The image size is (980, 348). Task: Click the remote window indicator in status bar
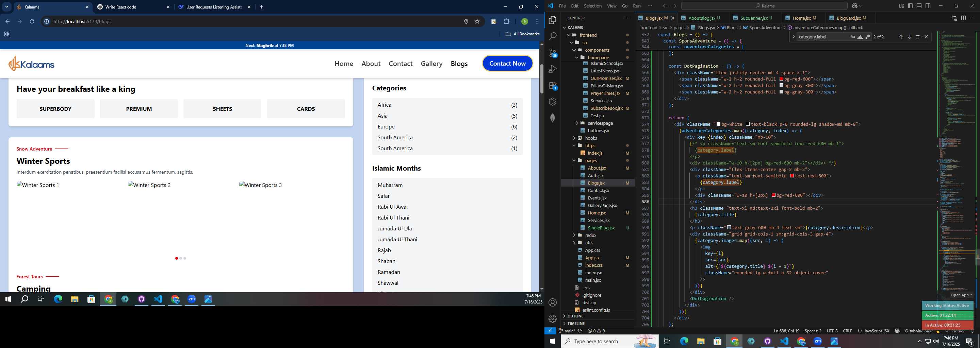click(550, 331)
